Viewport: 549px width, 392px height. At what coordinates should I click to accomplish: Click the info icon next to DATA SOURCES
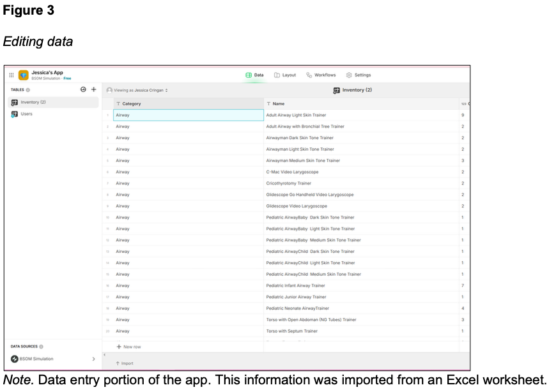pyautogui.click(x=42, y=347)
